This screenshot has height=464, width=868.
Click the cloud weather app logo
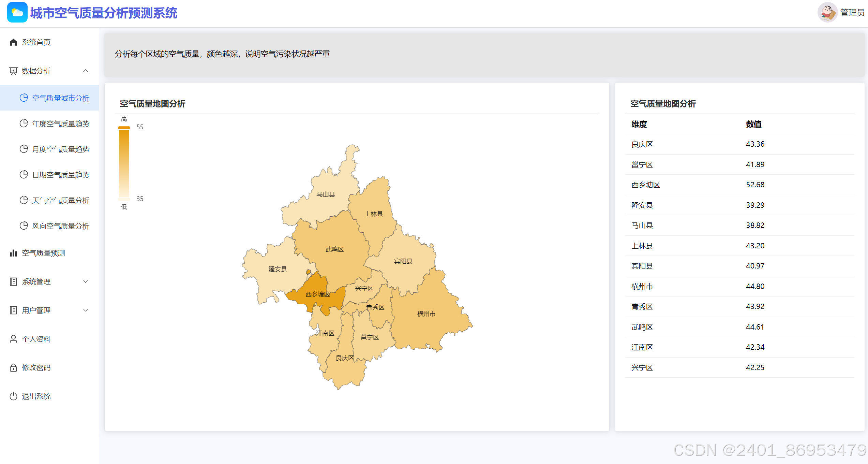click(x=17, y=13)
